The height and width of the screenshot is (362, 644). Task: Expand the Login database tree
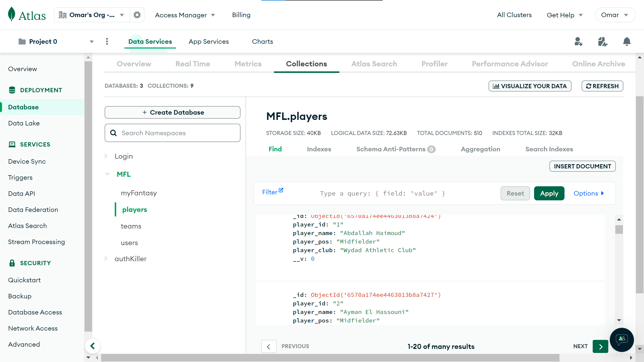tap(106, 156)
